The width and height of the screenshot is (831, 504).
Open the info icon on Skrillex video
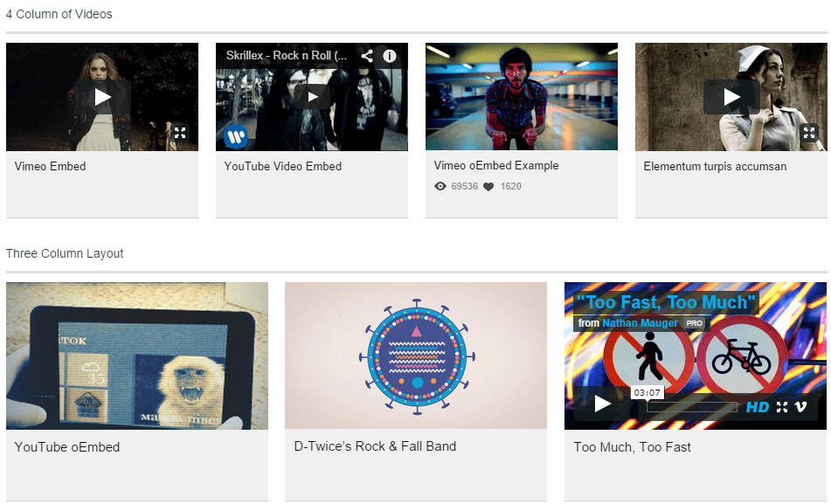click(x=390, y=56)
